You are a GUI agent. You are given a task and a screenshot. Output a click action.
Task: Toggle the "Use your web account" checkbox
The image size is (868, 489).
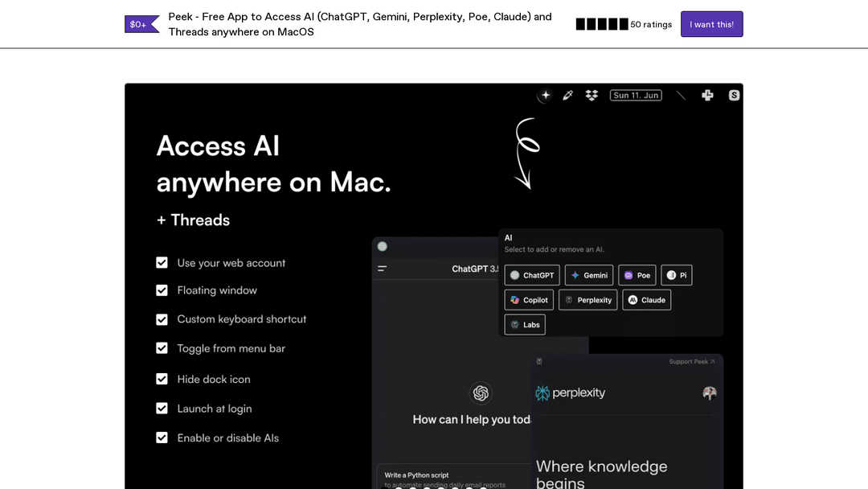point(162,262)
